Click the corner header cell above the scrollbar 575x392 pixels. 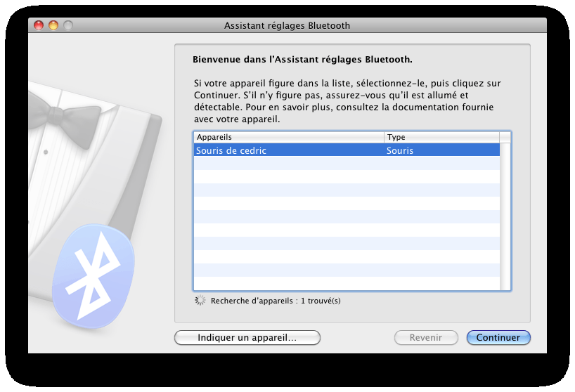tap(505, 137)
